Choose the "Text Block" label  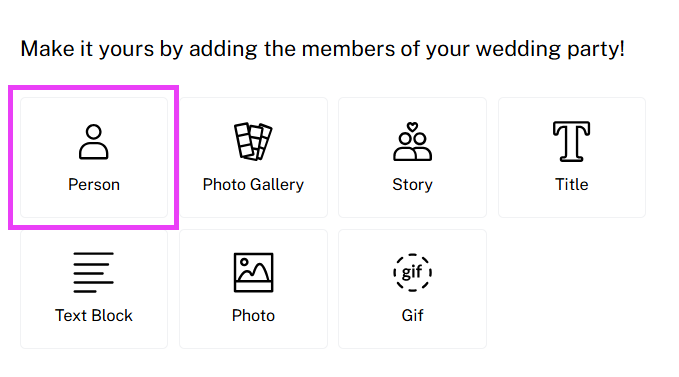coord(94,316)
